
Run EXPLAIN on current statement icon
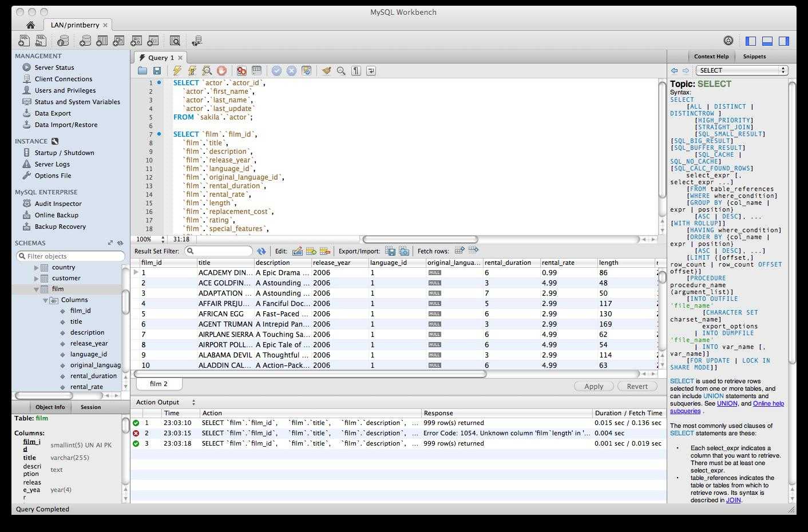point(207,70)
